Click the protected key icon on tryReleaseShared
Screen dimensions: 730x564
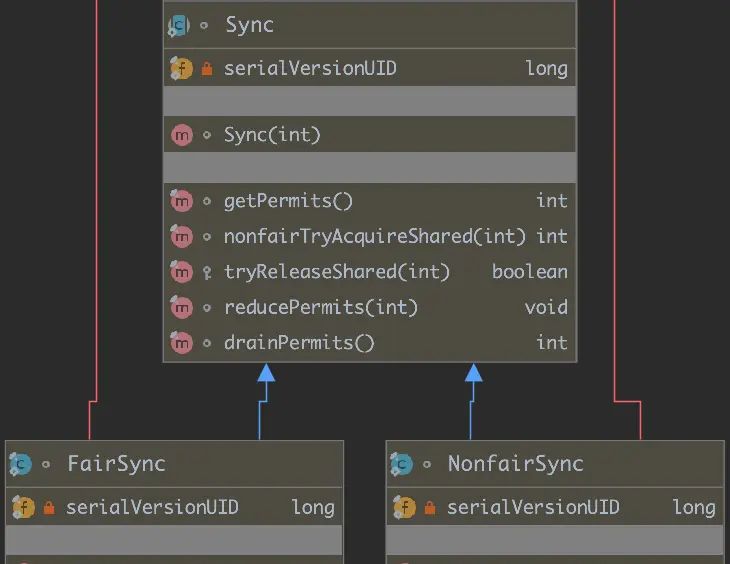(207, 272)
